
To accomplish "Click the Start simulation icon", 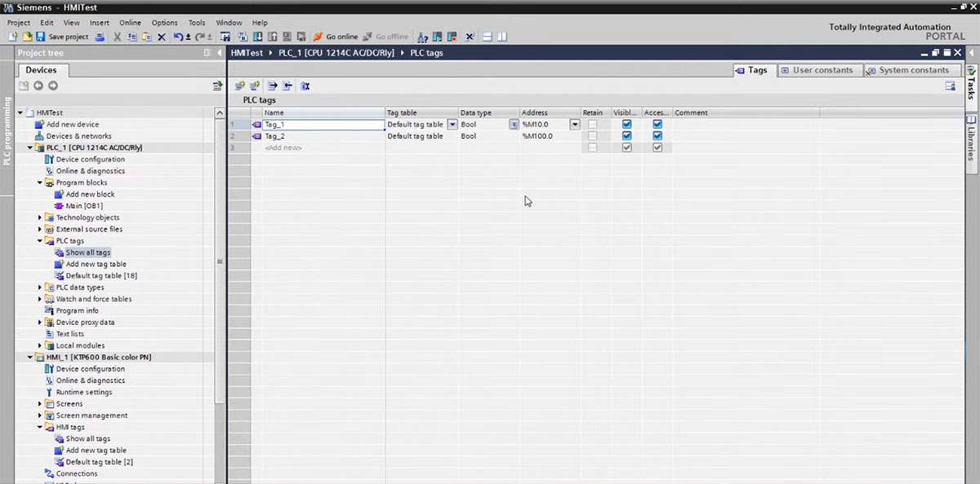I will click(287, 37).
